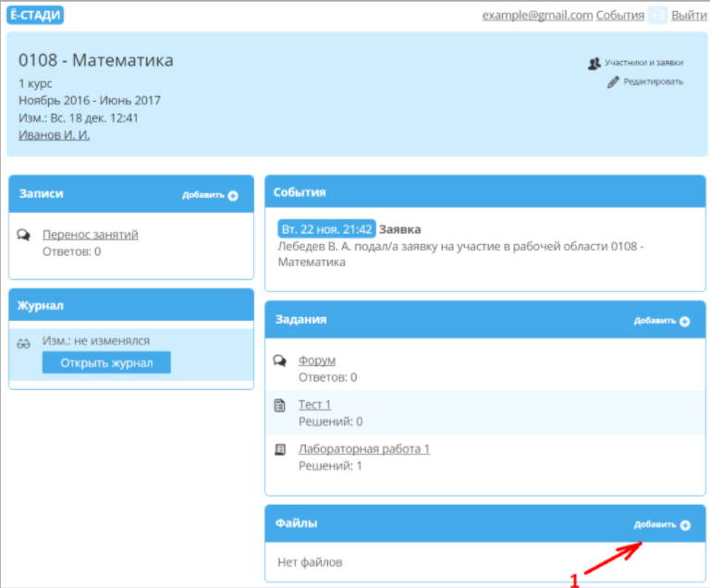Click the Изм.: Вс. 18 дек. 12:41 text

[x=79, y=118]
